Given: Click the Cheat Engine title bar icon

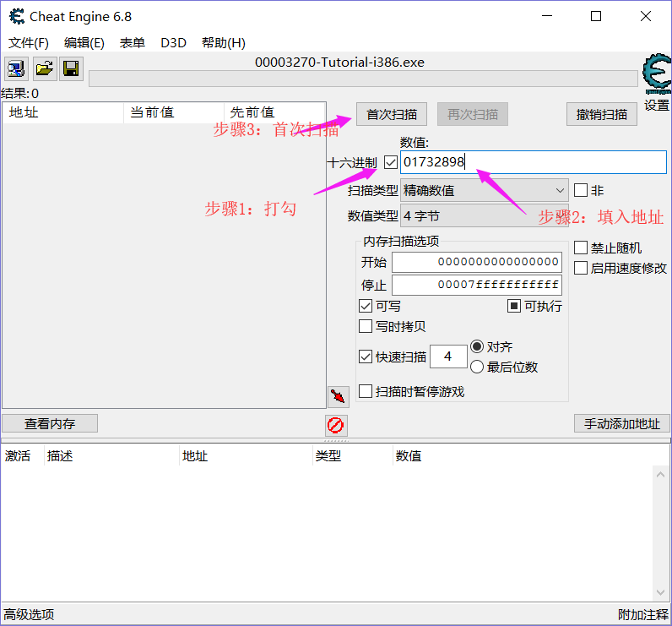Looking at the screenshot, I should click(x=17, y=17).
